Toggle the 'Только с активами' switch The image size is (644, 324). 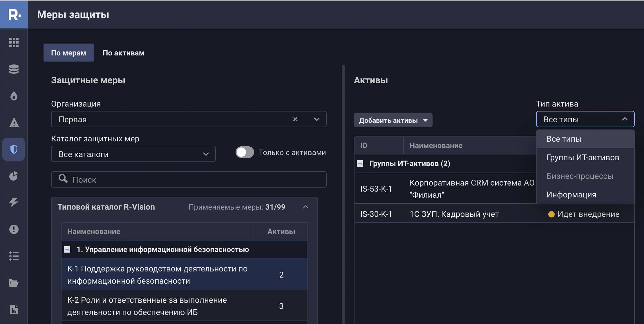(x=245, y=152)
